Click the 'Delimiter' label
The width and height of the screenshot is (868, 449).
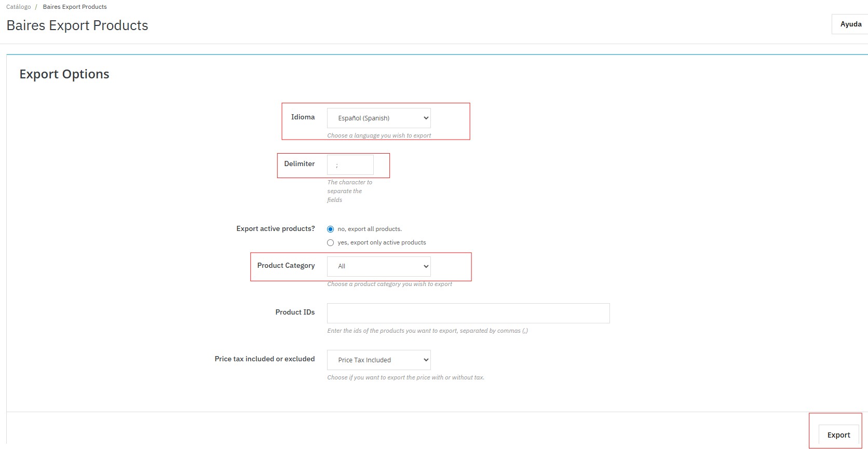point(300,164)
